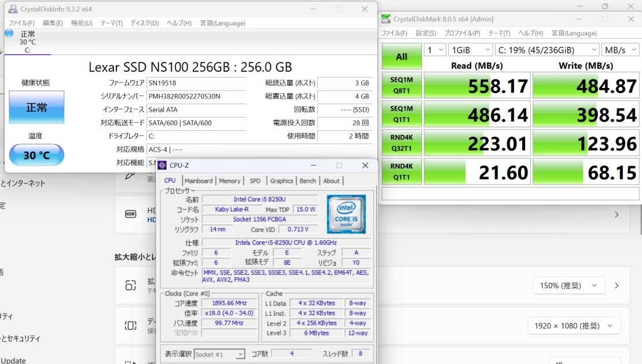Click the Intel Core i5 8250U name field
The height and width of the screenshot is (364, 642).
click(259, 200)
